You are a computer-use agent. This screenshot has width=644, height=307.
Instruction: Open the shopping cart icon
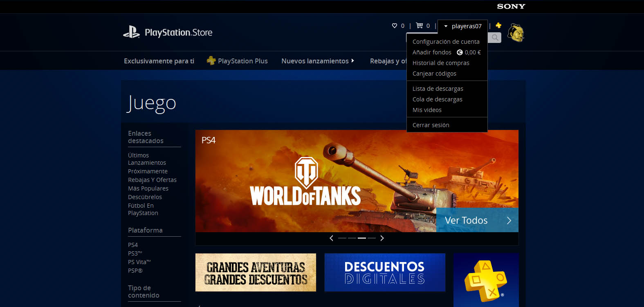(x=420, y=25)
